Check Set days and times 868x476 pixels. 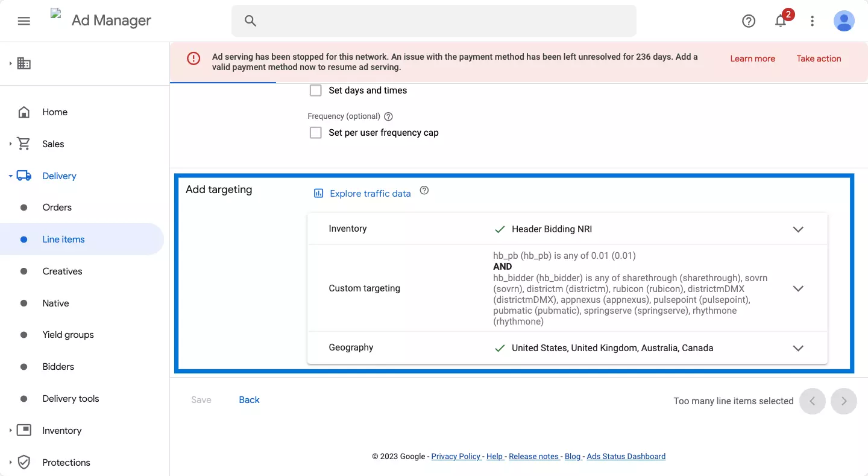click(x=316, y=90)
